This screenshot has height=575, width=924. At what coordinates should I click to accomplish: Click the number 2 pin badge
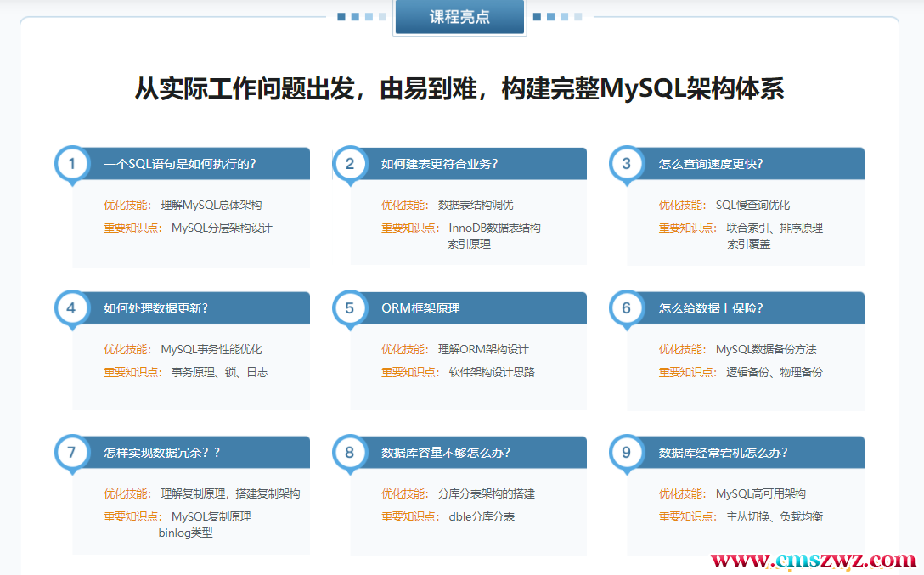coord(349,164)
